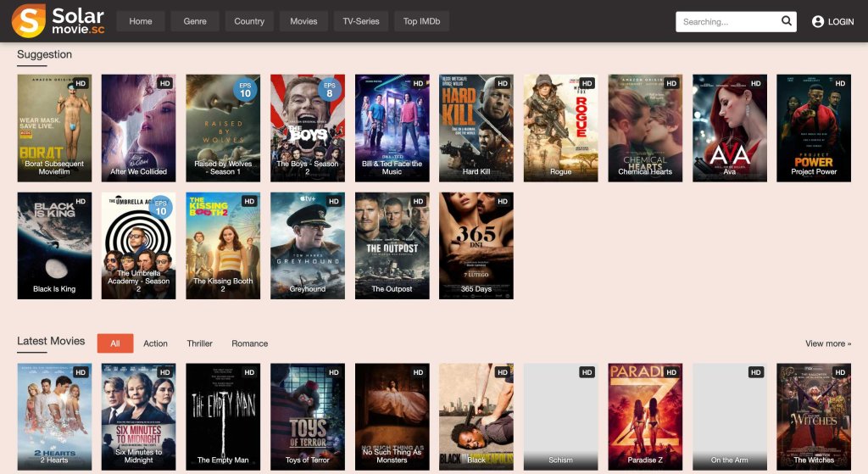Click the search magnifier icon
868x474 pixels.
tap(786, 21)
